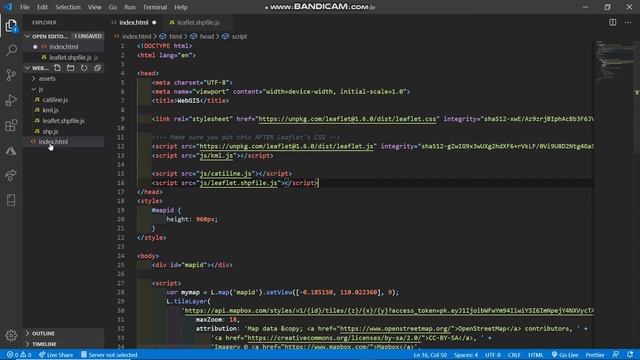640x360 pixels.
Task: Change end of line sequence CRLF
Action: click(x=514, y=355)
